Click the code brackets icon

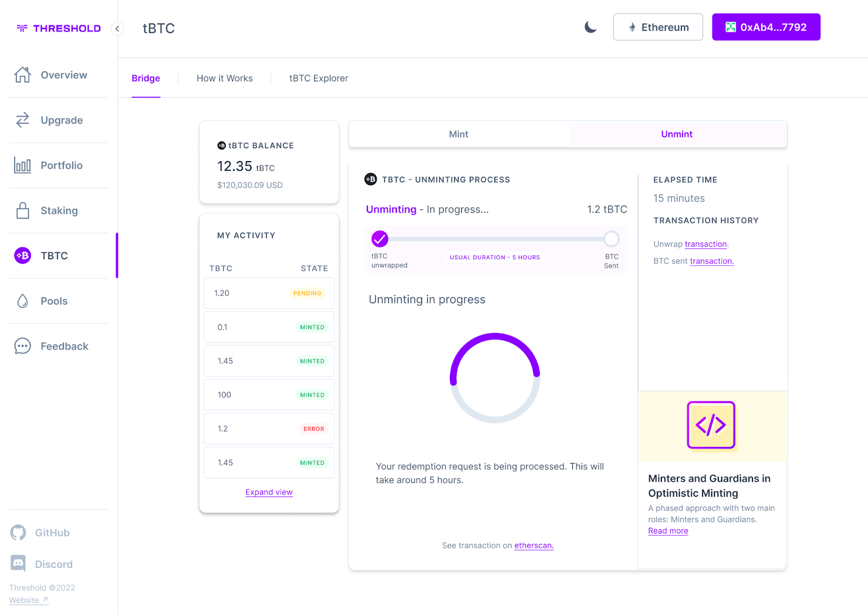click(711, 425)
